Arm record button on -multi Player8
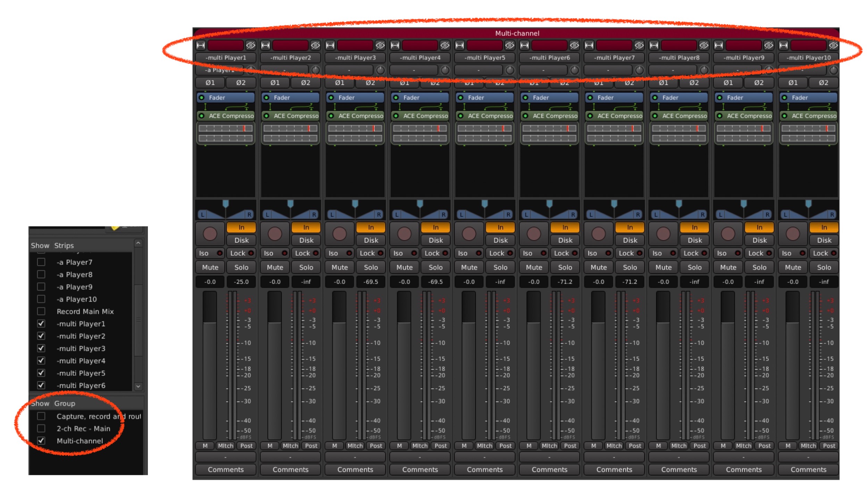Screen dimensions: 868x488 pos(663,234)
